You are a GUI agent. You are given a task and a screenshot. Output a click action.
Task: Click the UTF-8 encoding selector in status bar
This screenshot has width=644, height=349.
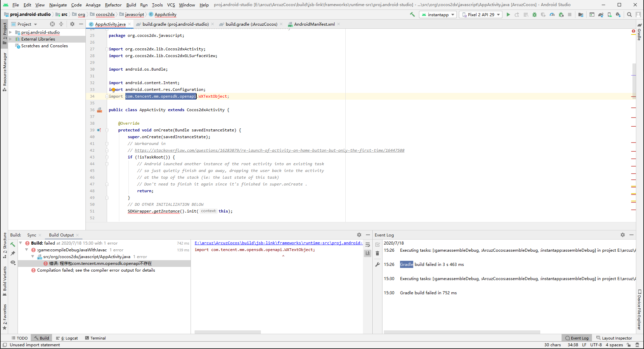[x=596, y=345]
